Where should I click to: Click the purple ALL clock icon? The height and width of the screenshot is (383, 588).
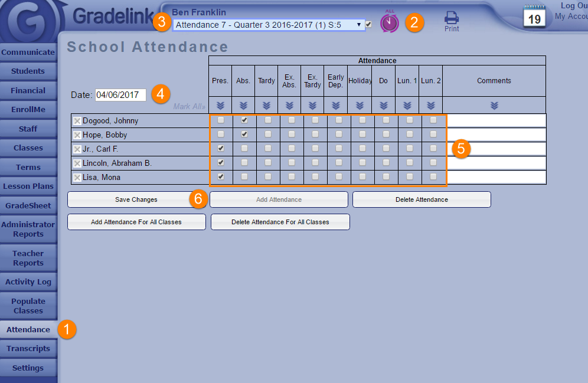(x=389, y=22)
